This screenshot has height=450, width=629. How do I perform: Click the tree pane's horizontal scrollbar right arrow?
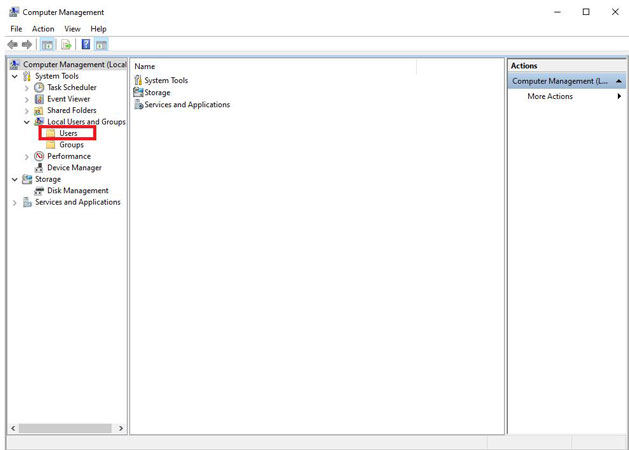(122, 428)
